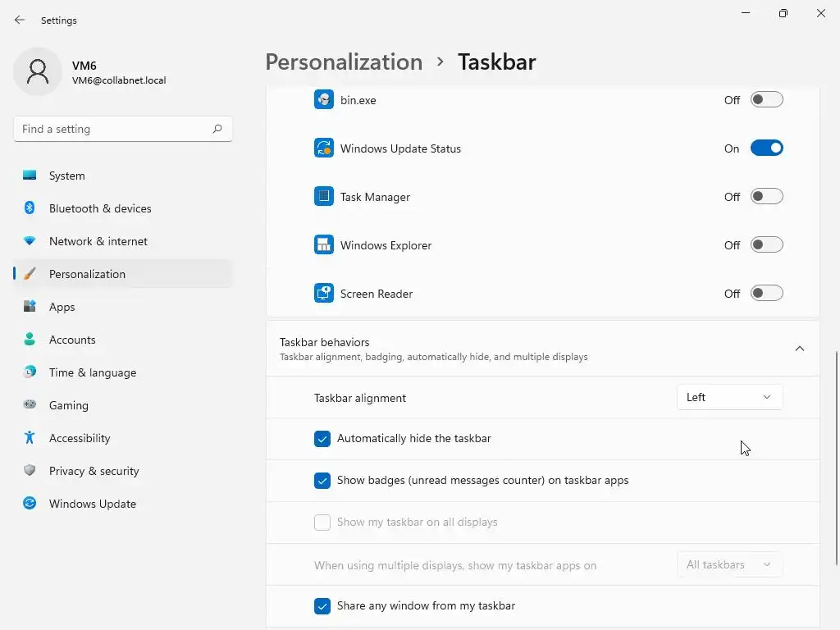
Task: Open the All taskbars dropdown
Action: [x=729, y=564]
